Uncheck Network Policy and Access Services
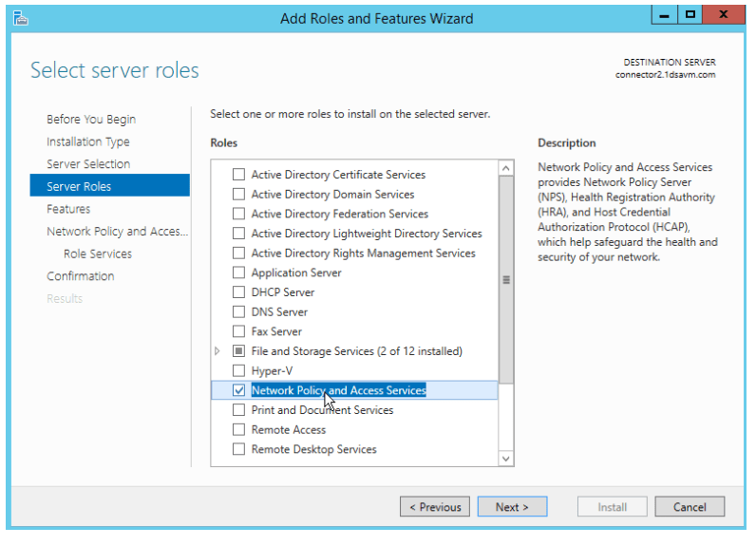 coord(238,390)
